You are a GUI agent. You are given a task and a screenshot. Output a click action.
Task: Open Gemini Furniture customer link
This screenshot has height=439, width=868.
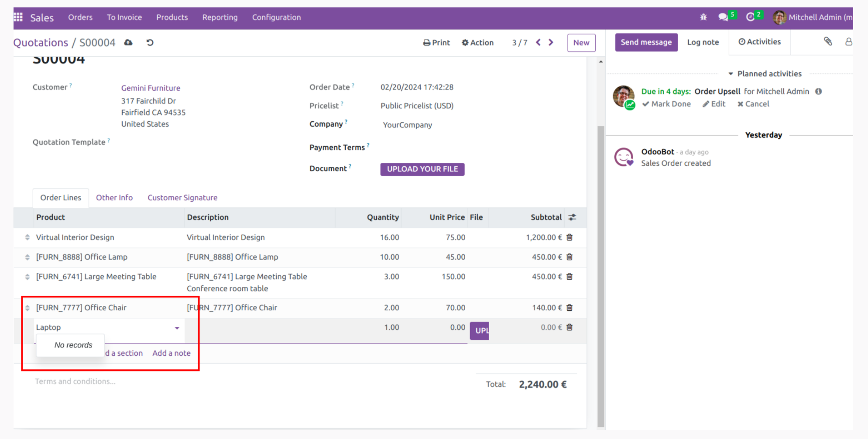point(151,88)
